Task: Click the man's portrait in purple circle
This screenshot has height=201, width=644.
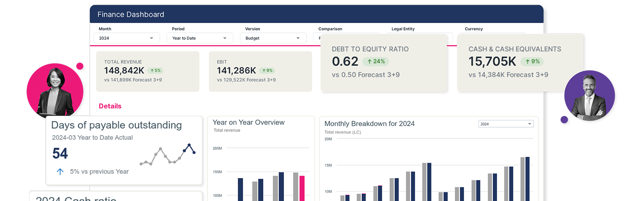Action: point(589,96)
